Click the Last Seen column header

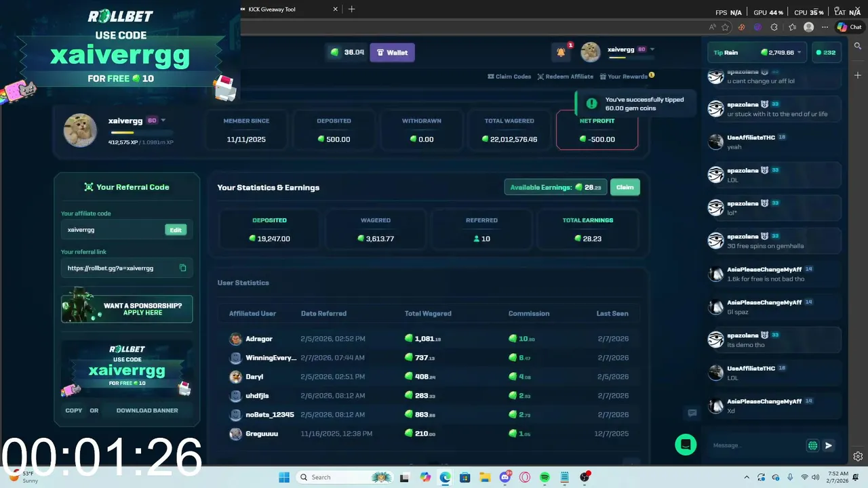612,313
